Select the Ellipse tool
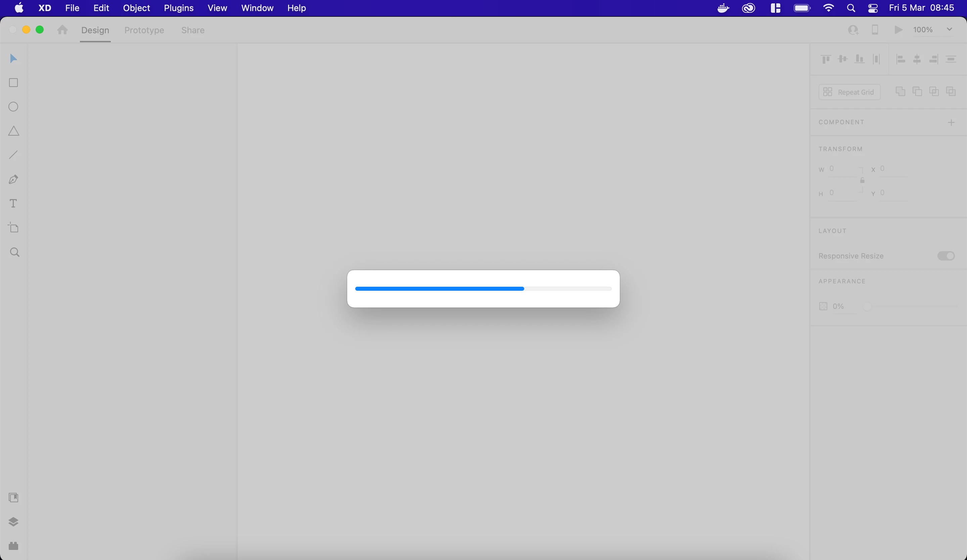 pos(13,107)
